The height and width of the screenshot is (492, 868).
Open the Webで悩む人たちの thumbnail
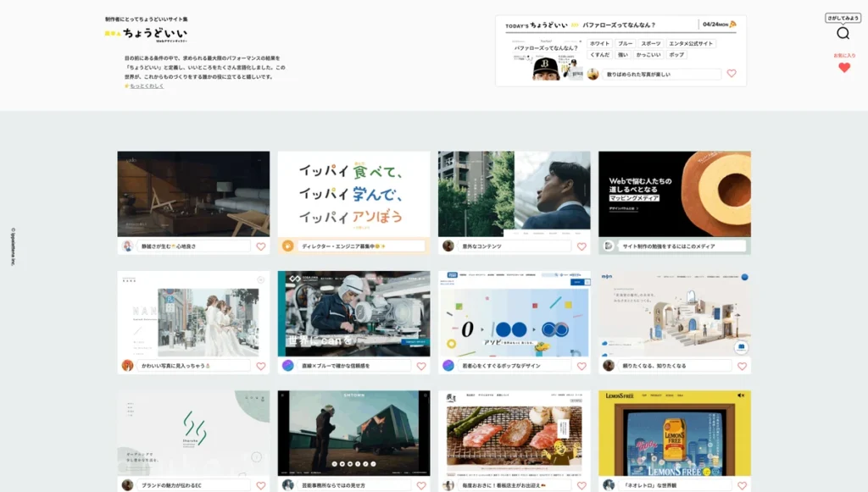(675, 194)
